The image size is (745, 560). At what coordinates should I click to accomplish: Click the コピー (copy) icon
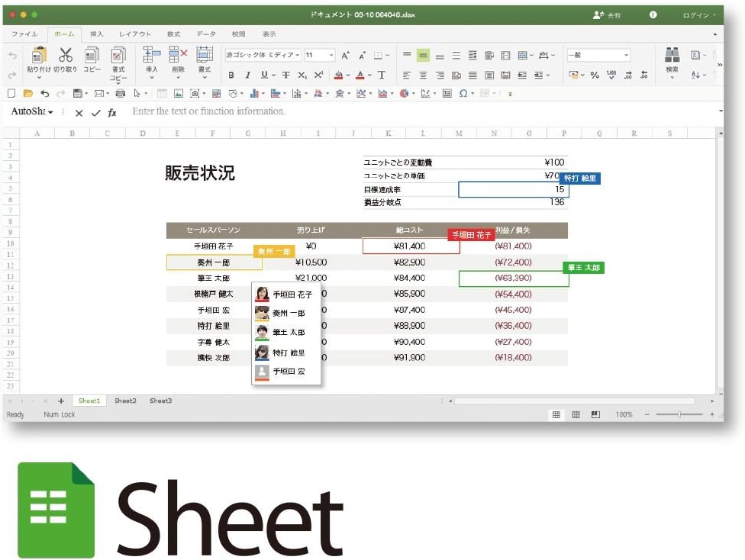pyautogui.click(x=92, y=55)
